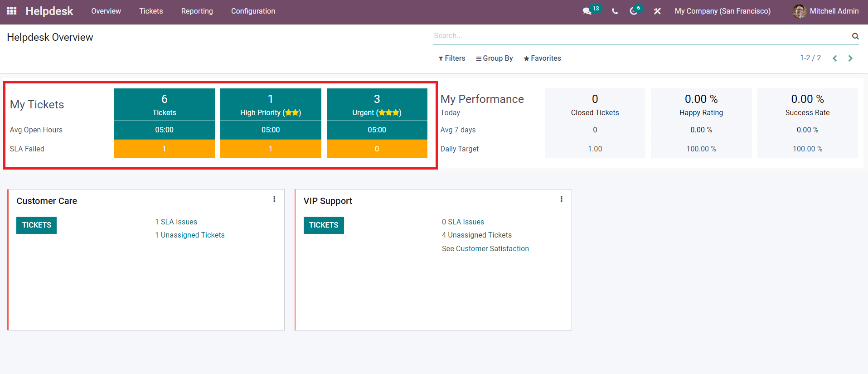Viewport: 868px width, 374px height.
Task: Click the orange SLA Failed Tickets tile
Action: (165, 149)
